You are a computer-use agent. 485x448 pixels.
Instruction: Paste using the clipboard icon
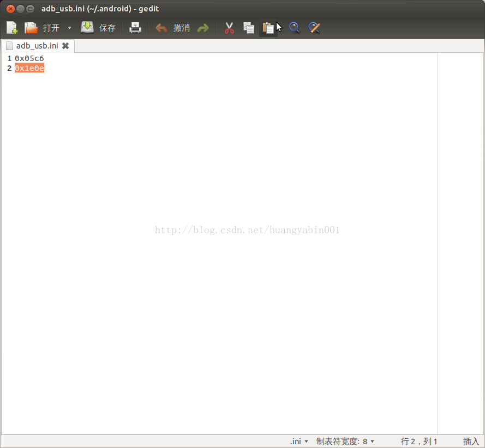(x=268, y=28)
